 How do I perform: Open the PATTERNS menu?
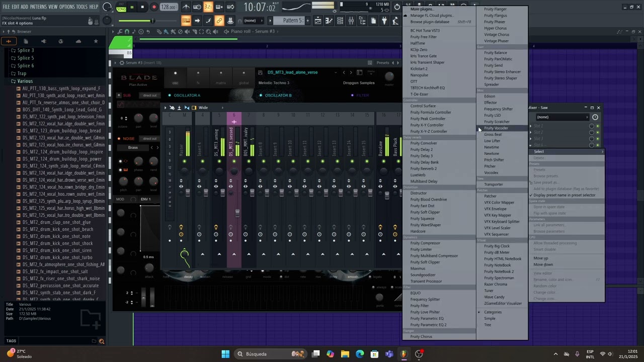(x=38, y=7)
